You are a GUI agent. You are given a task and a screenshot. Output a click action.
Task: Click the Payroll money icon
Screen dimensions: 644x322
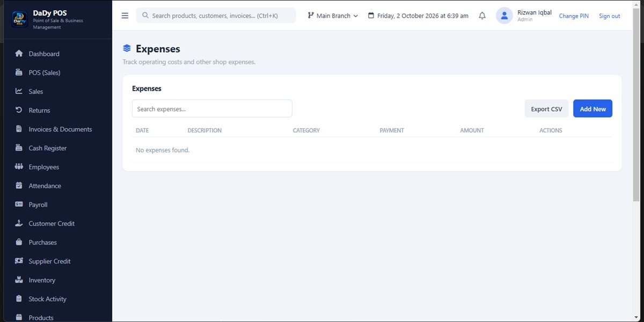(19, 204)
